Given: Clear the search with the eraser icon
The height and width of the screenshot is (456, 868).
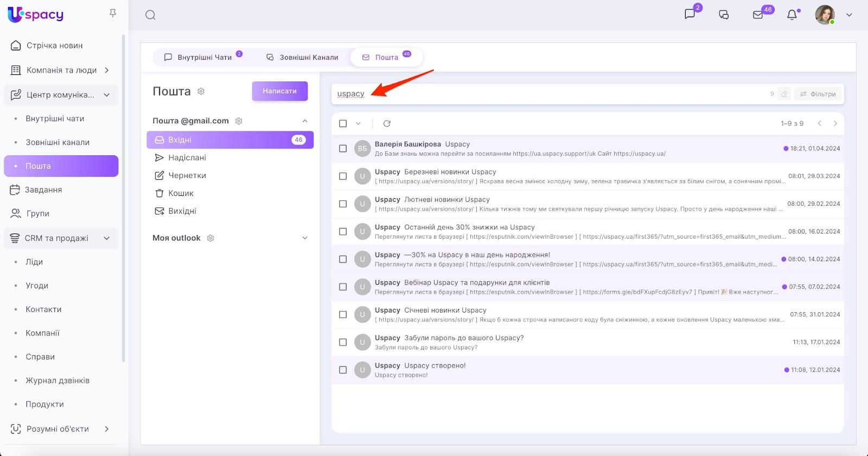Looking at the screenshot, I should coord(784,94).
